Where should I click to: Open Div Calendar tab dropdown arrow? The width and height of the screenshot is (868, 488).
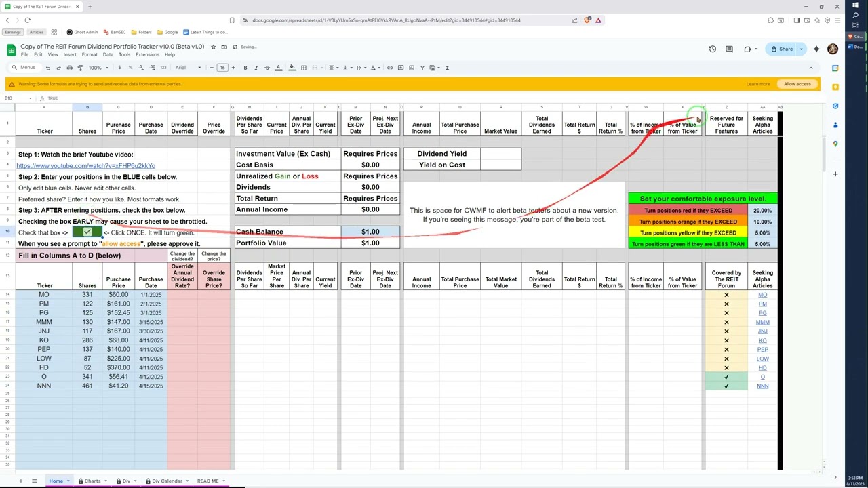coord(187,481)
